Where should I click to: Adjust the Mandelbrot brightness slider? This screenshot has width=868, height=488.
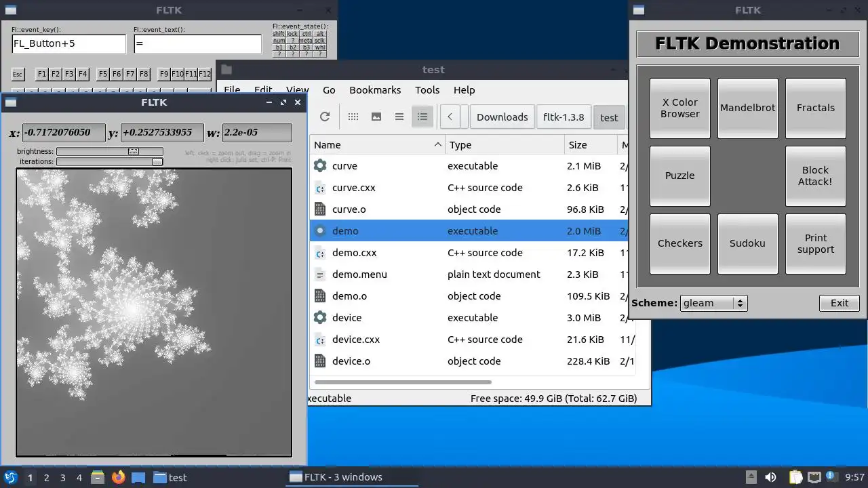coord(110,151)
